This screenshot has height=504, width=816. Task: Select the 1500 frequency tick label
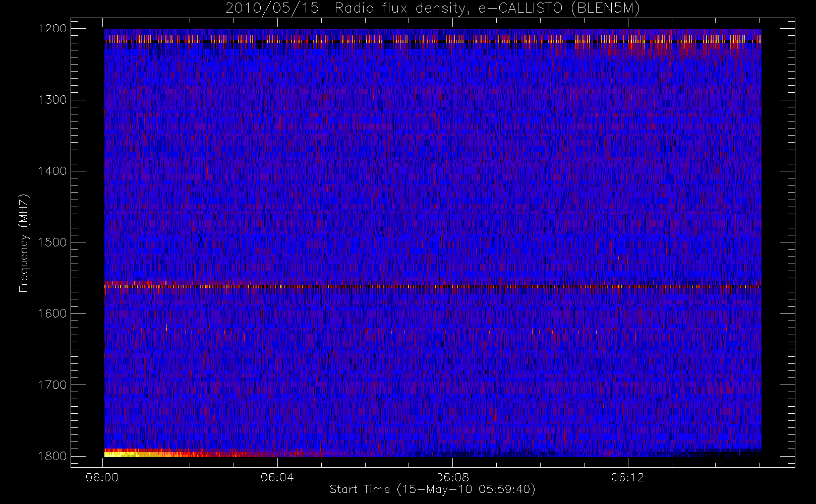point(52,242)
